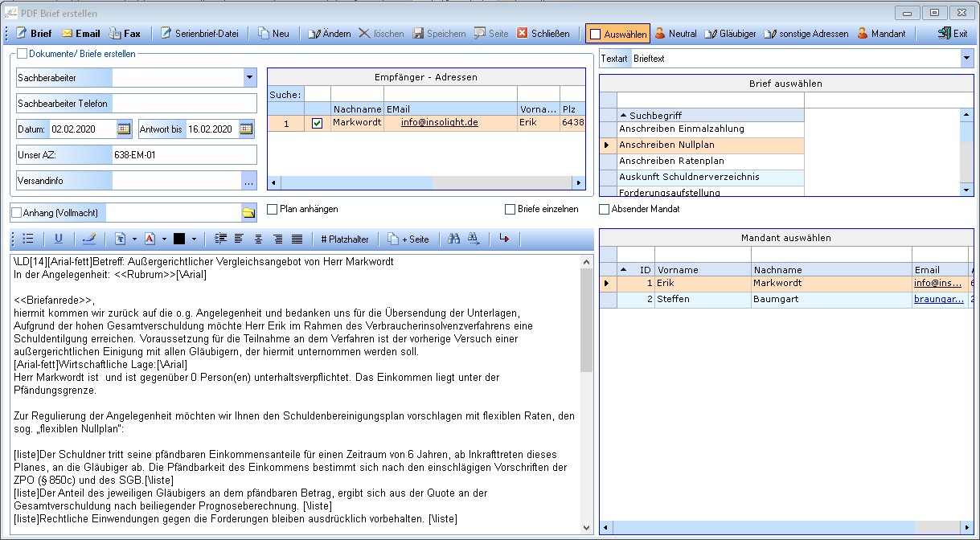Add a page with + Seite
The width and height of the screenshot is (980, 540).
pyautogui.click(x=408, y=239)
